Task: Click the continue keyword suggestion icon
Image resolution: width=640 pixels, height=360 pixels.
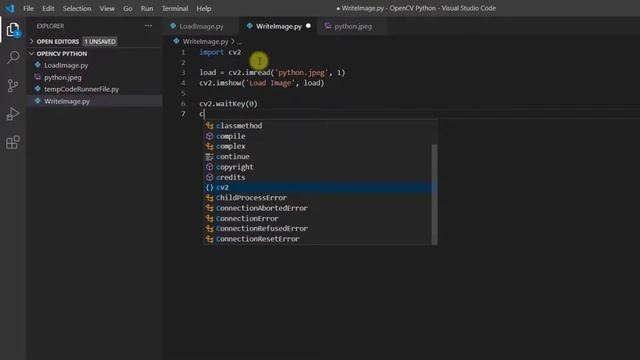Action: point(209,157)
